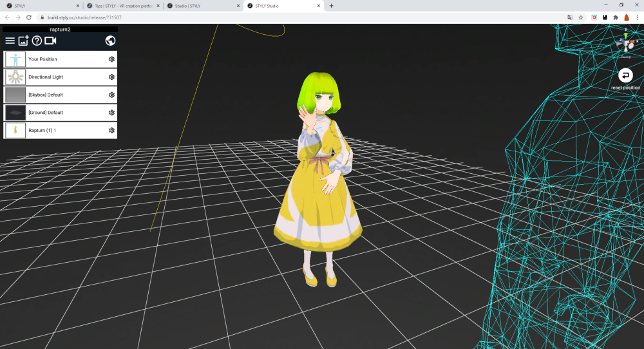644x349 pixels.
Task: Select the '[Skybox] Default' list row
Action: pyautogui.click(x=61, y=95)
